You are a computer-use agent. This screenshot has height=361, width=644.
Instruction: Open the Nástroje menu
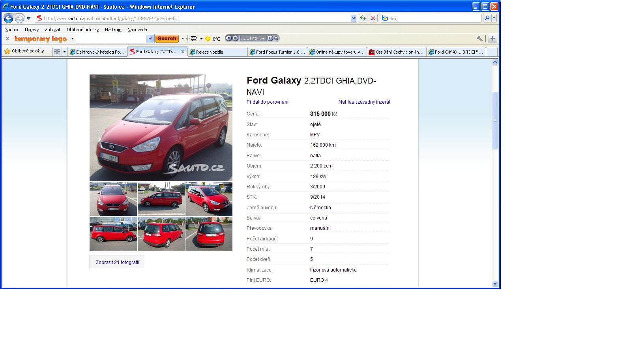(x=113, y=30)
